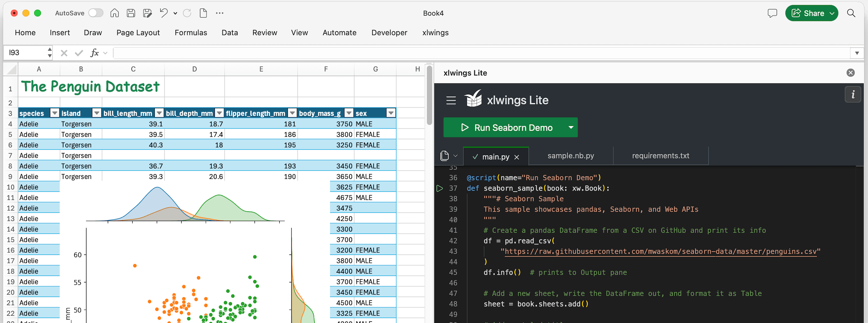Click the formula bar cancel X icon

64,53
